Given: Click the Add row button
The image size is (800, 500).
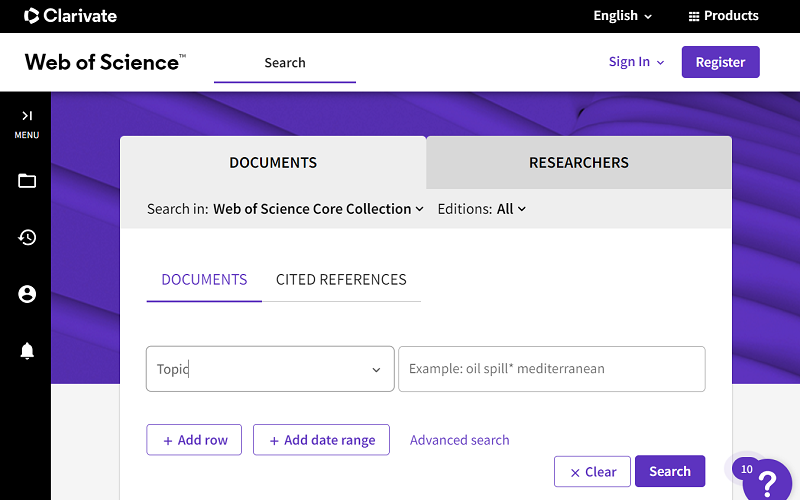Looking at the screenshot, I should (x=194, y=440).
